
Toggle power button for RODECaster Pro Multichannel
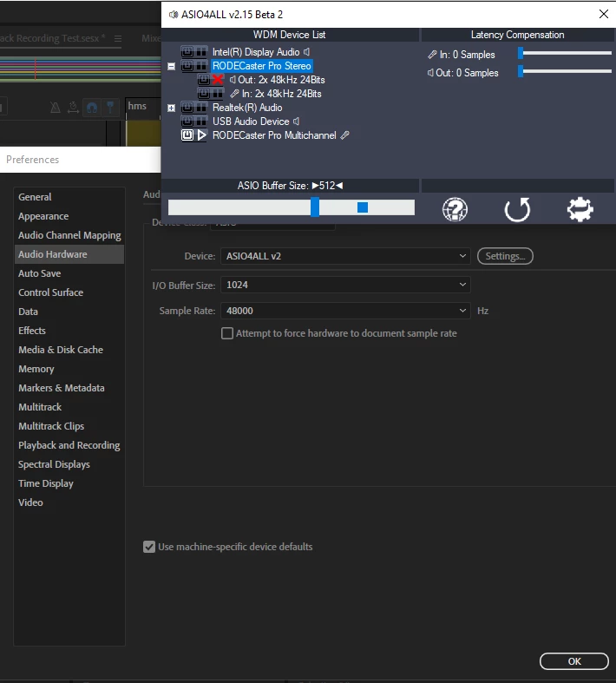tap(187, 135)
